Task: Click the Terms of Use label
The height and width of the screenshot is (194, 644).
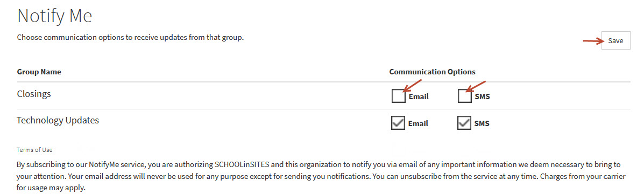Action: coord(34,150)
